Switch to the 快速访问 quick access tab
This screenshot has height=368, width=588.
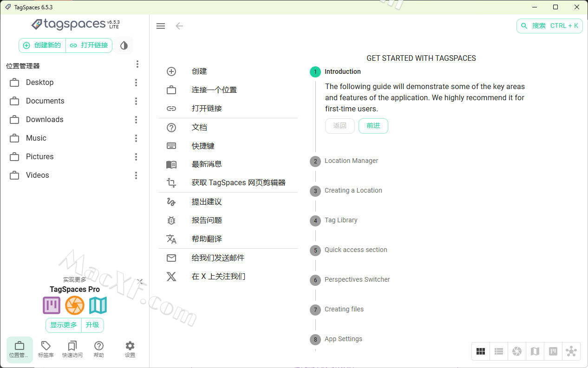(x=72, y=349)
